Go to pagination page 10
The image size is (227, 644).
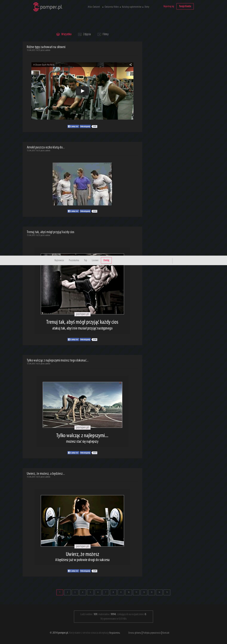pos(129,592)
